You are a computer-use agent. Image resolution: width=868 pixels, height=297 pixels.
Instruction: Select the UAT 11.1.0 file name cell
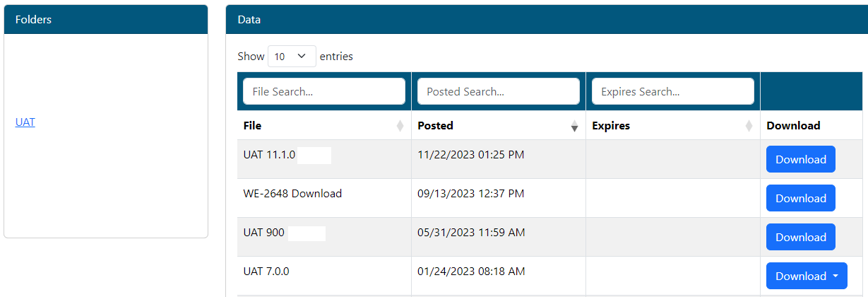269,155
